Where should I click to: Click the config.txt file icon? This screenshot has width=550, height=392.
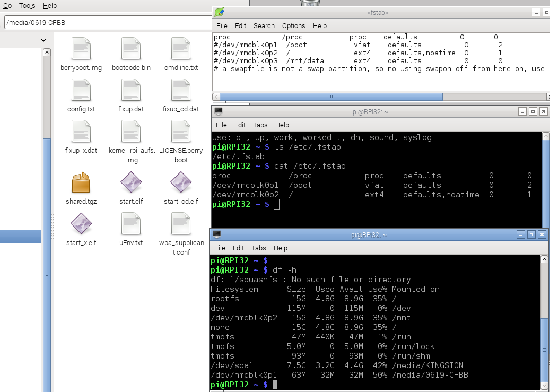click(81, 90)
